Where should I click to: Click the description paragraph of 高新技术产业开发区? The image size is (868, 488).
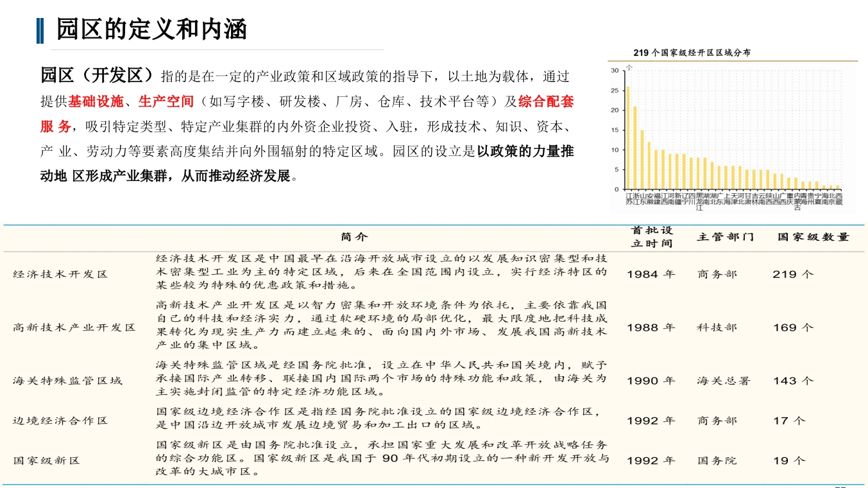(382, 326)
